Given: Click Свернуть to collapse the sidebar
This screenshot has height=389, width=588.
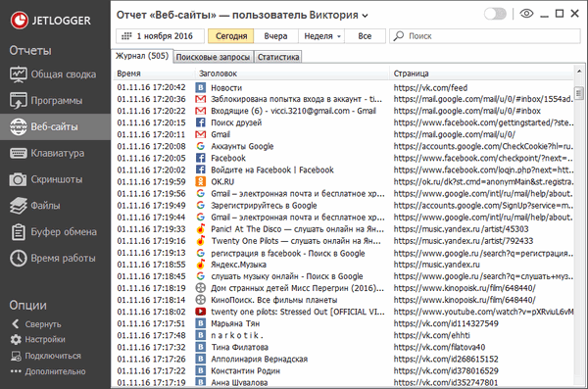Looking at the screenshot, I should click(x=36, y=324).
